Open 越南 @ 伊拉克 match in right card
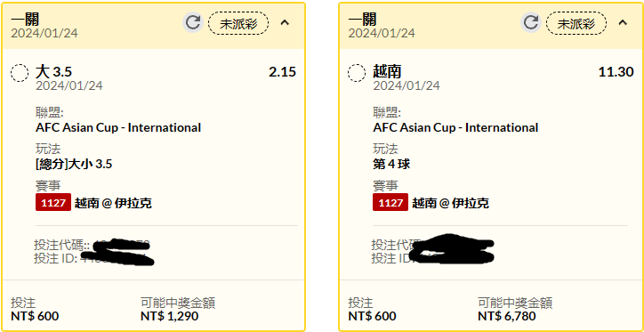Screen dimensions: 644x332 click(x=451, y=203)
